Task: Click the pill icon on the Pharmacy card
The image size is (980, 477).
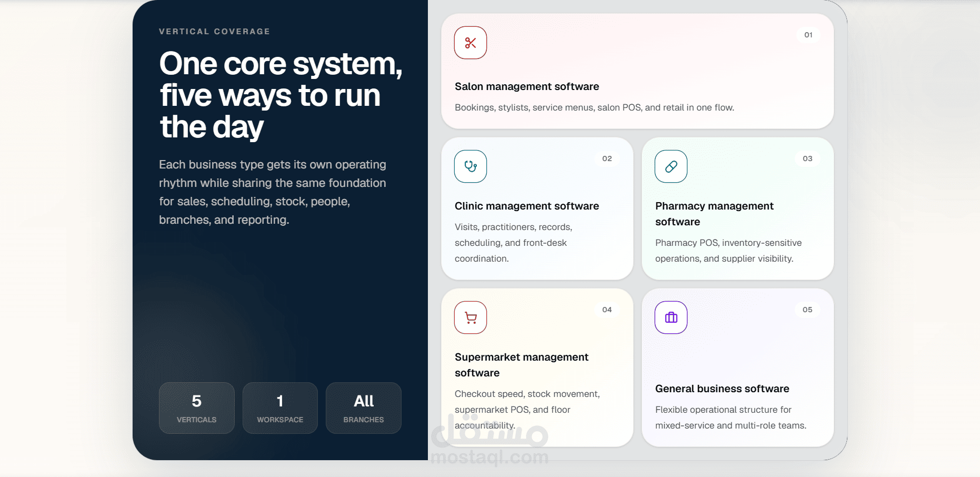Action: point(671,166)
